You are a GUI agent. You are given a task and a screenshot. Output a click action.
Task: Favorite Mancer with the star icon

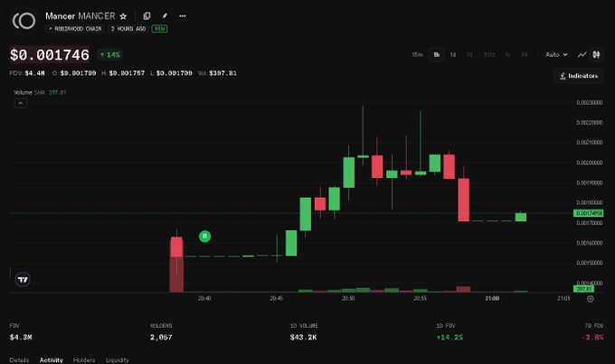pyautogui.click(x=123, y=16)
